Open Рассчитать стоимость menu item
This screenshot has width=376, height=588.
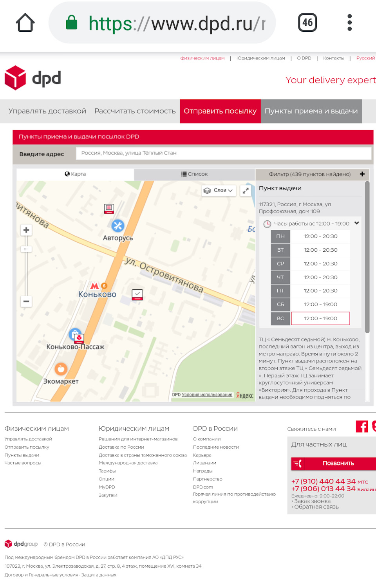pos(135,111)
